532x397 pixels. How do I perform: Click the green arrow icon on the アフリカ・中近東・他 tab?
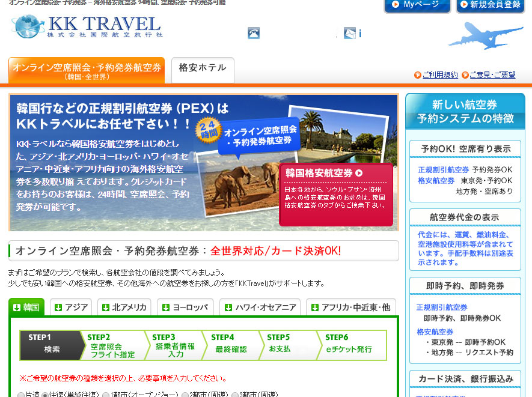click(x=315, y=308)
